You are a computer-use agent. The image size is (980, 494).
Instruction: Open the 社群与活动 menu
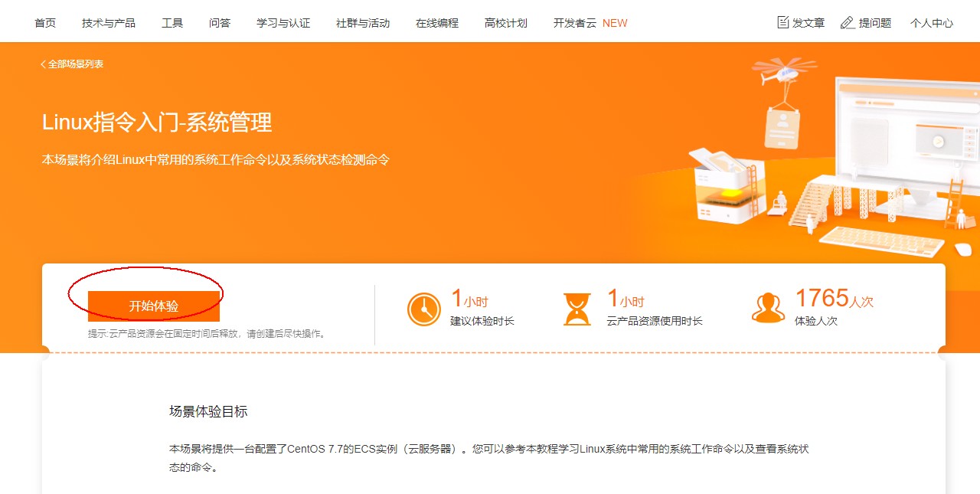363,23
